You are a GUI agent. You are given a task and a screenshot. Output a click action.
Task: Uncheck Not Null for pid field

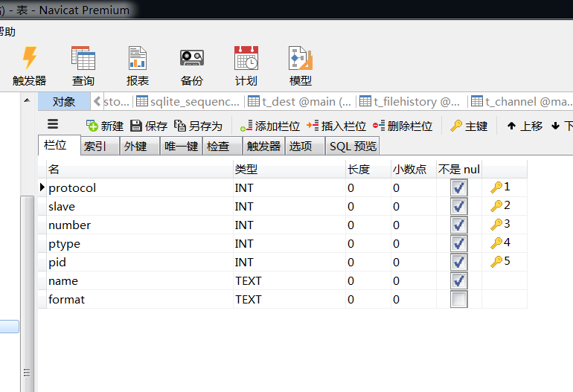459,263
